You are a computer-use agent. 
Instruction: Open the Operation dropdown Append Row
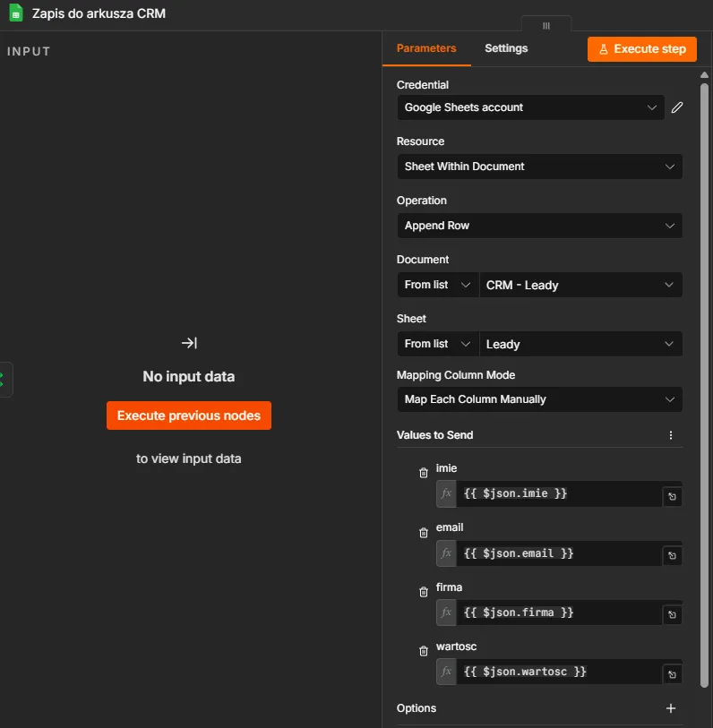click(x=540, y=226)
